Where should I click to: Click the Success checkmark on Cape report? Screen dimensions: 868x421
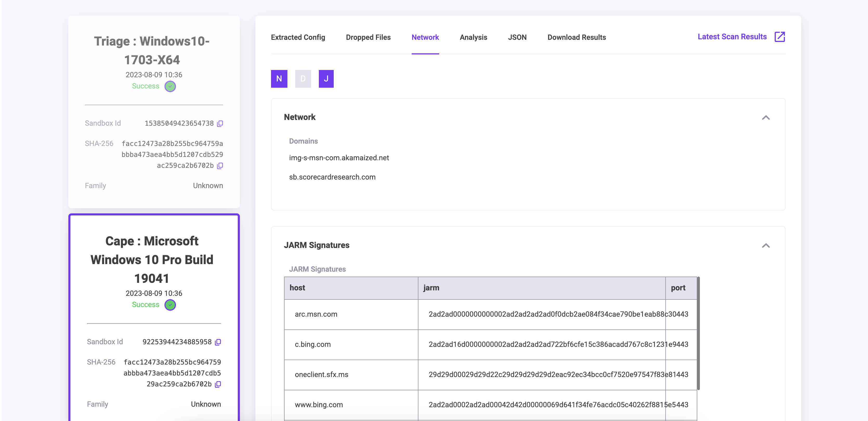(170, 305)
